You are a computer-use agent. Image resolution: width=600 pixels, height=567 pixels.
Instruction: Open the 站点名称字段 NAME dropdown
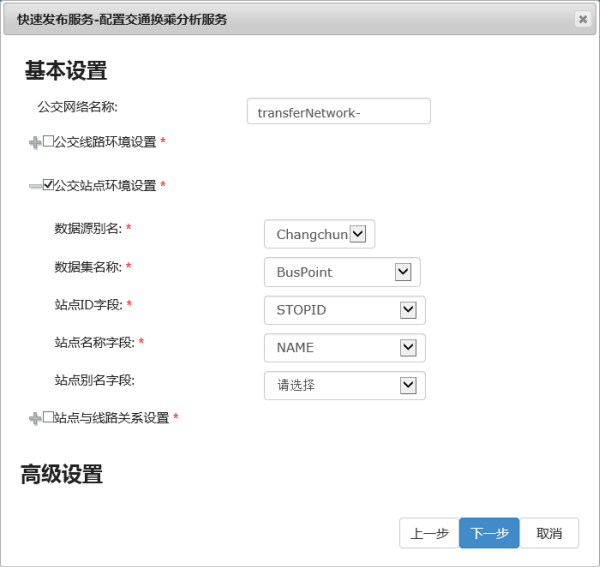(x=344, y=348)
